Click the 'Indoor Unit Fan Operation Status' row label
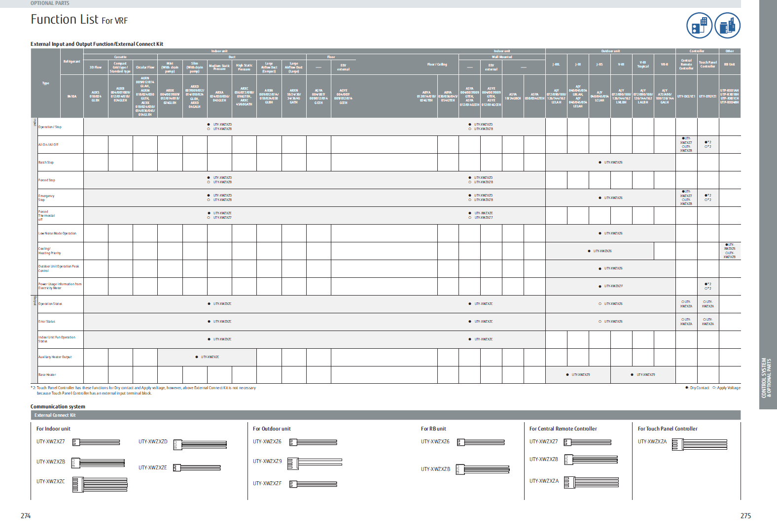The image size is (777, 532). coord(57,339)
